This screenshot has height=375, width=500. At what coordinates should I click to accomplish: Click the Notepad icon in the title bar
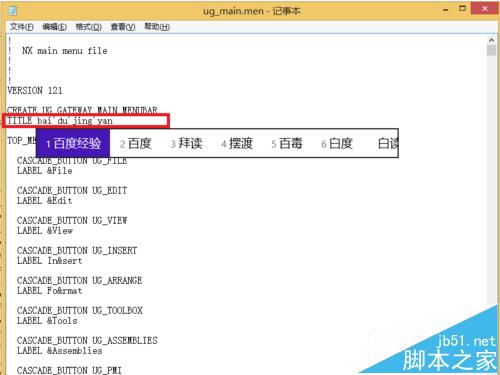(13, 11)
